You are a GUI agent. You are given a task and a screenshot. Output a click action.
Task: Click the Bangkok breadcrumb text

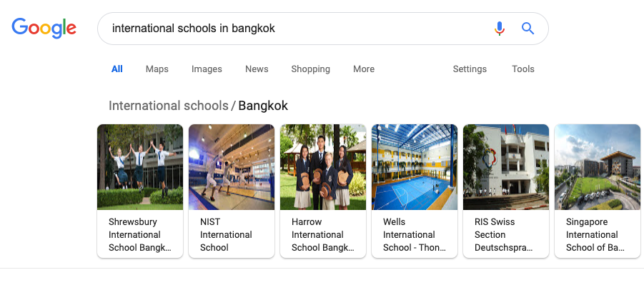coord(263,106)
